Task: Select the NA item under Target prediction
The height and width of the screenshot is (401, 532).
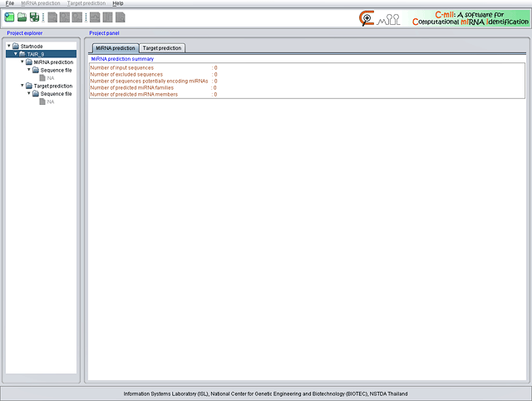Action: pyautogui.click(x=51, y=101)
